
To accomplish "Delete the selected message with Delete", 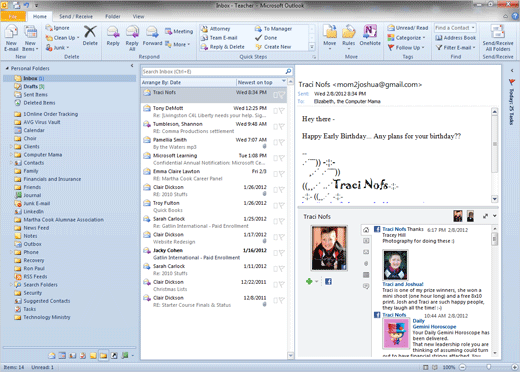I will (90, 36).
